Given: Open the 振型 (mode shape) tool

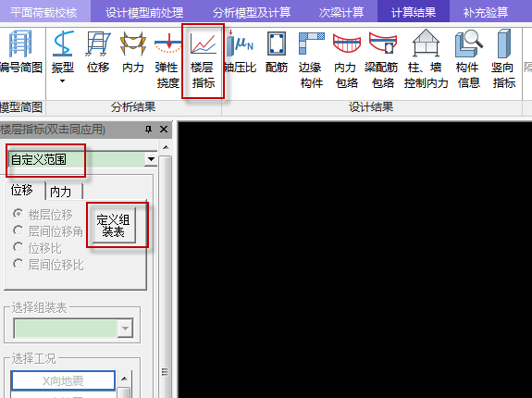Looking at the screenshot, I should click(x=63, y=51).
